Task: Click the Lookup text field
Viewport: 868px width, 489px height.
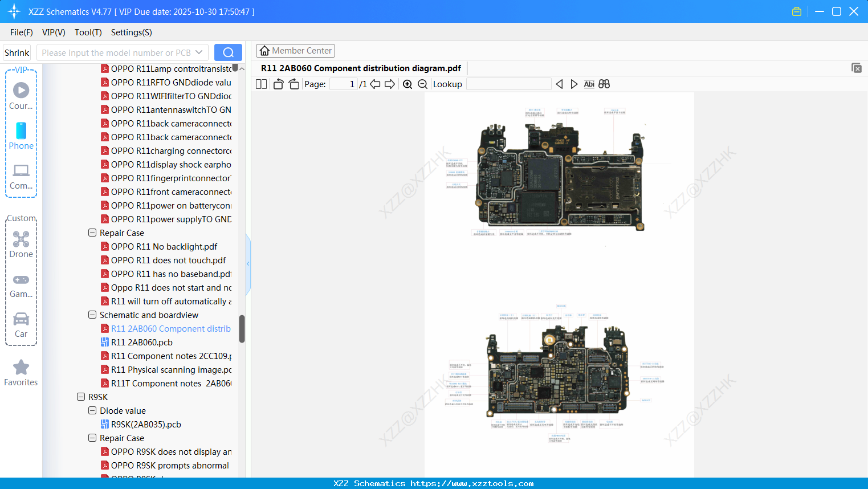Action: click(509, 84)
